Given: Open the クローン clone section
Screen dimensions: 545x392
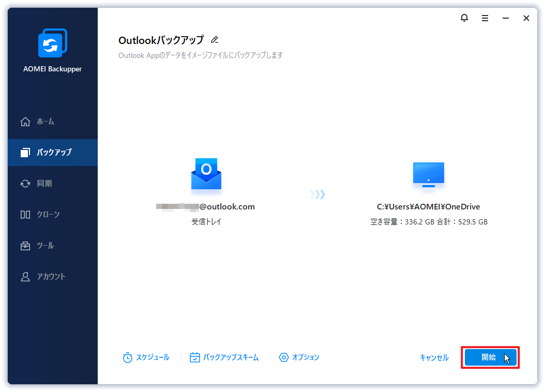Looking at the screenshot, I should pos(53,215).
